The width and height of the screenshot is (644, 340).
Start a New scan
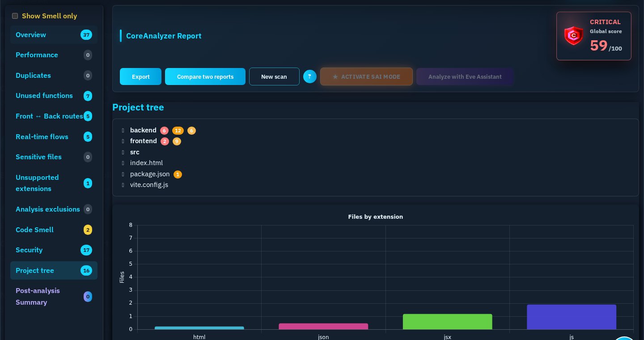[x=274, y=76]
